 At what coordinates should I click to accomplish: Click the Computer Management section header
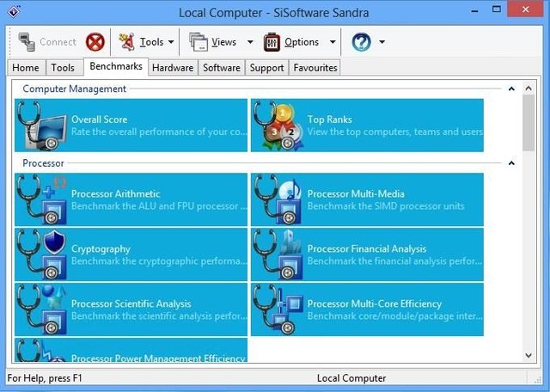point(75,89)
